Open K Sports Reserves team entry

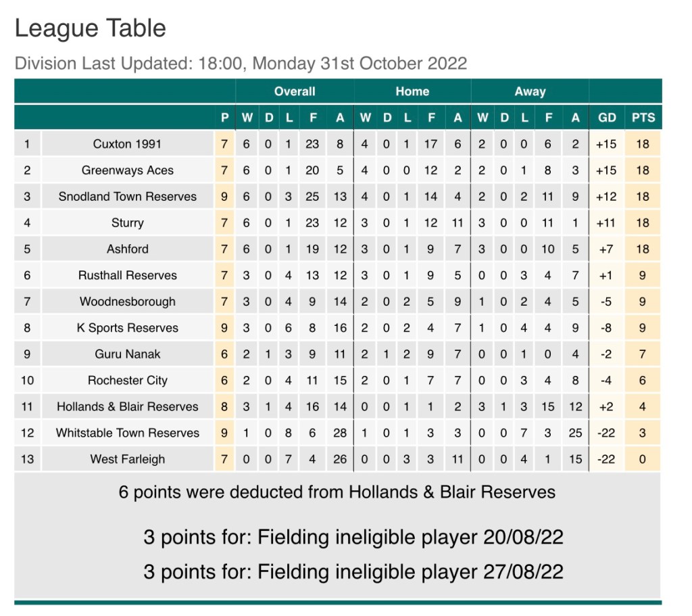point(127,328)
